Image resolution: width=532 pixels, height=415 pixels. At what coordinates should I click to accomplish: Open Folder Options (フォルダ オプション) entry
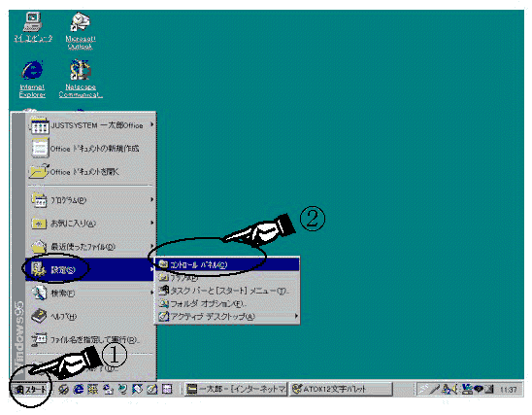tap(227, 303)
